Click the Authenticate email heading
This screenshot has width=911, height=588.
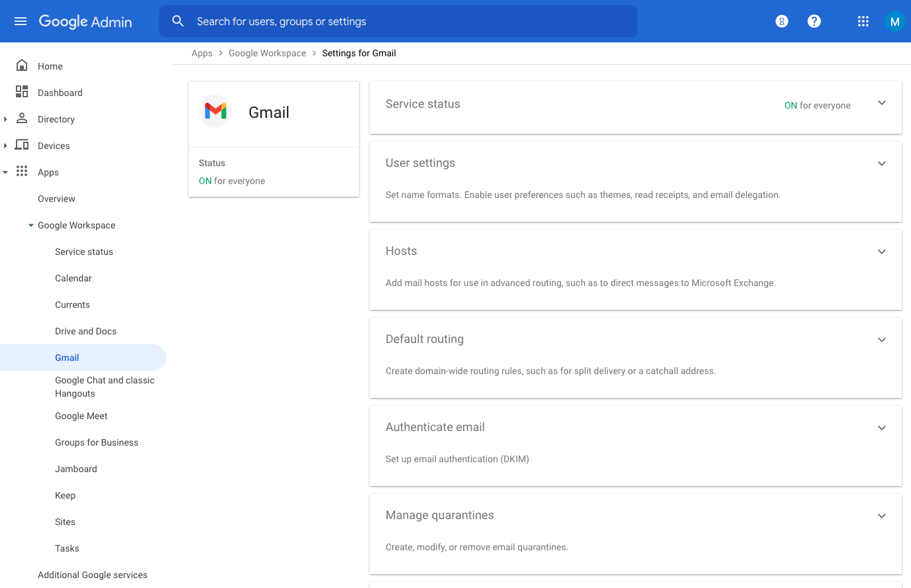coord(435,427)
